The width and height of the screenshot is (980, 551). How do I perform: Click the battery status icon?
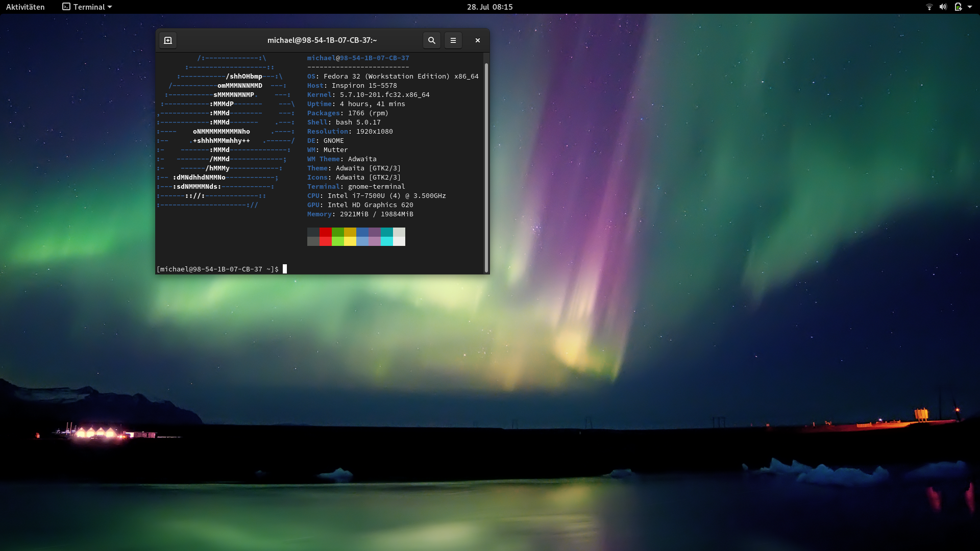(958, 7)
